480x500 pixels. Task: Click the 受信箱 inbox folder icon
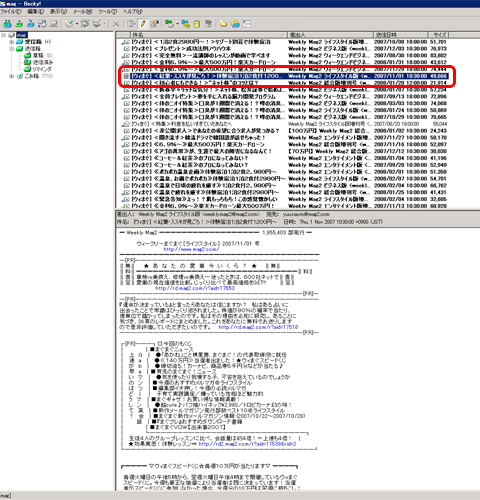coord(20,42)
